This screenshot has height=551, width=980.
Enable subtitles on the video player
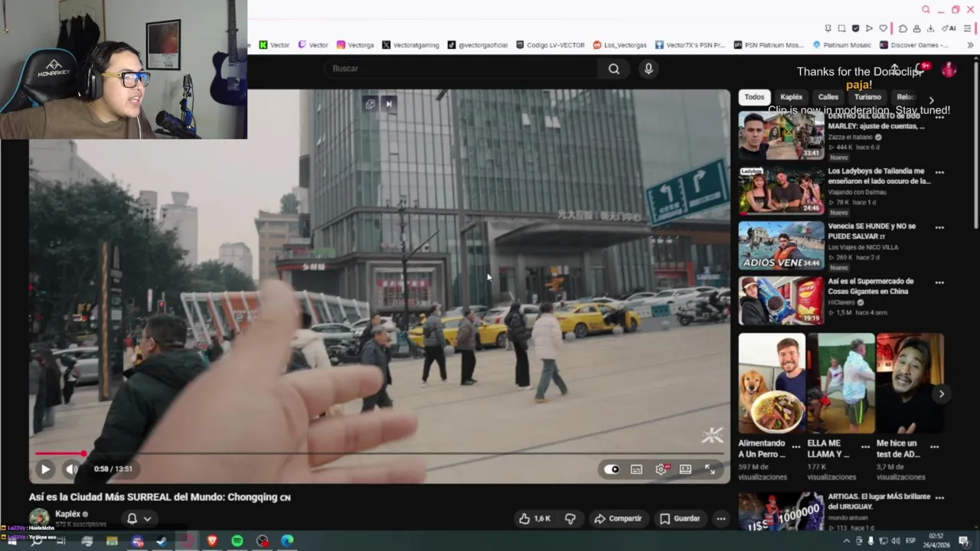pyautogui.click(x=636, y=469)
